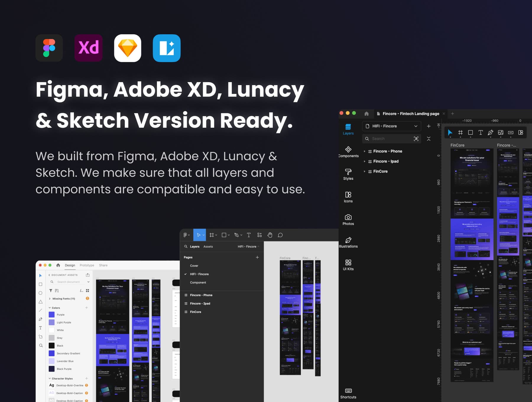Viewport: 532px width, 402px height.
Task: Open the Components panel in Lunacy sidebar
Action: coord(348,152)
